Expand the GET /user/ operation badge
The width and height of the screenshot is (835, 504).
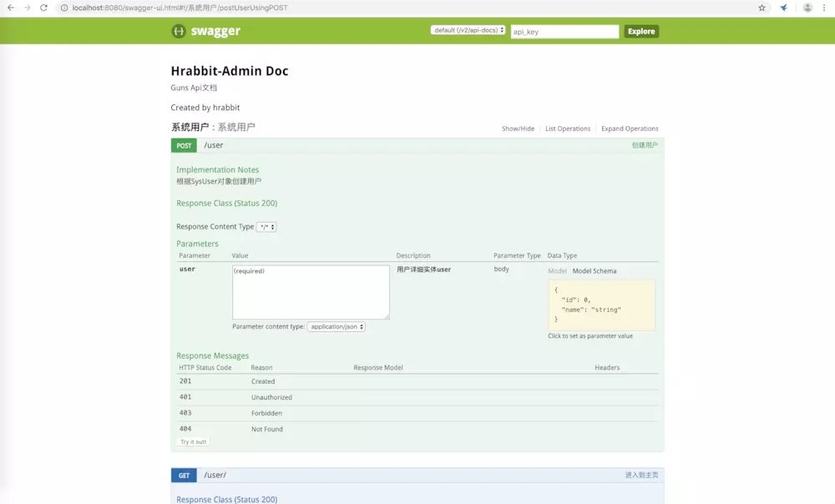(184, 476)
